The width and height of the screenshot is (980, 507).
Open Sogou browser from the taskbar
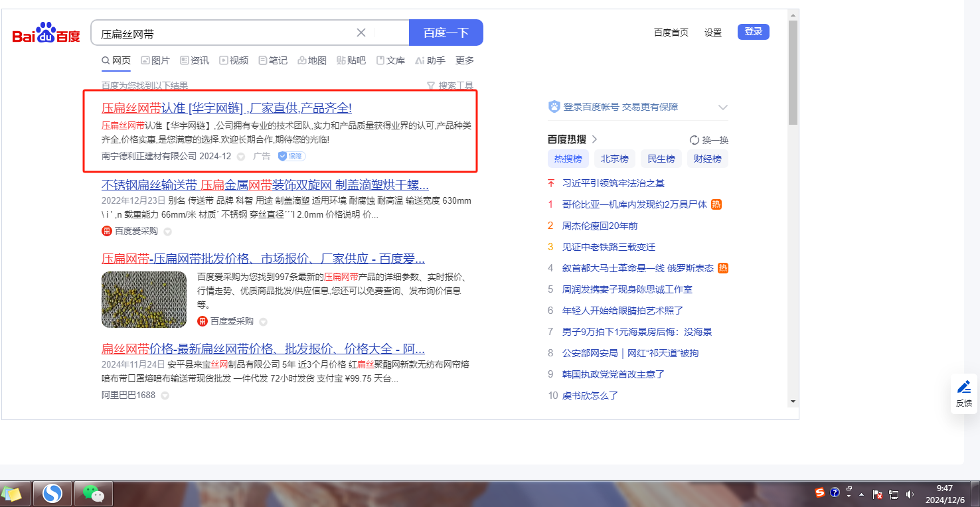pyautogui.click(x=52, y=493)
